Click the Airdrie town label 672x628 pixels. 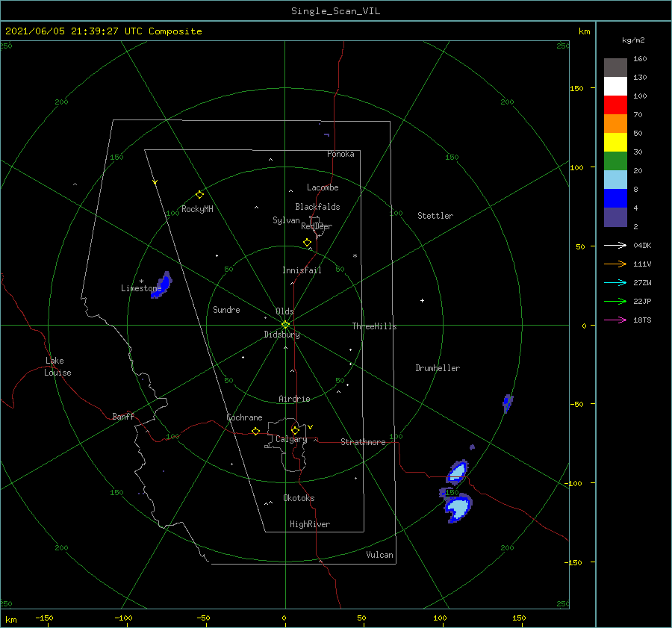(294, 399)
